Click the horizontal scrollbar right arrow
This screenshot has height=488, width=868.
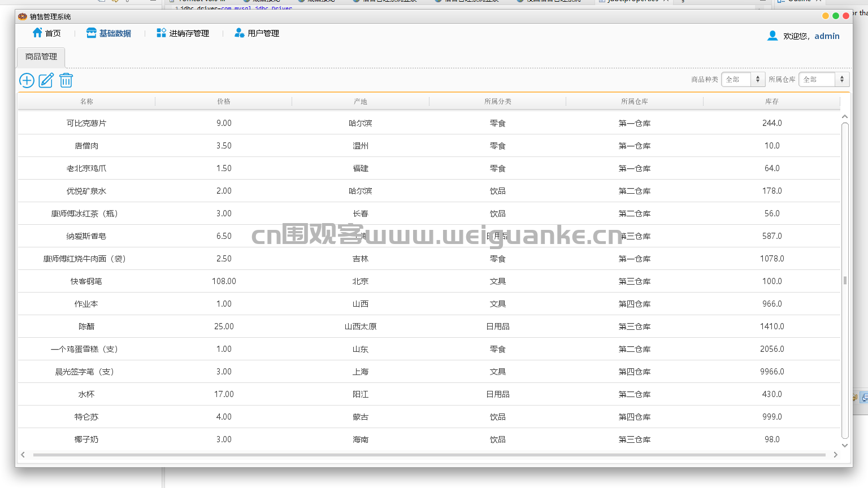(x=835, y=455)
